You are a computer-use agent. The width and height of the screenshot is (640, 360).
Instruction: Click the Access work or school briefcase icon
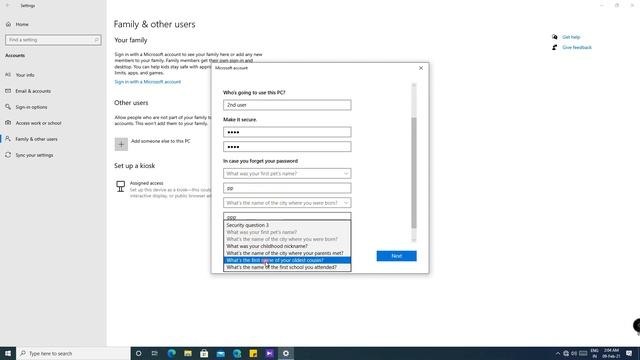[x=8, y=123]
